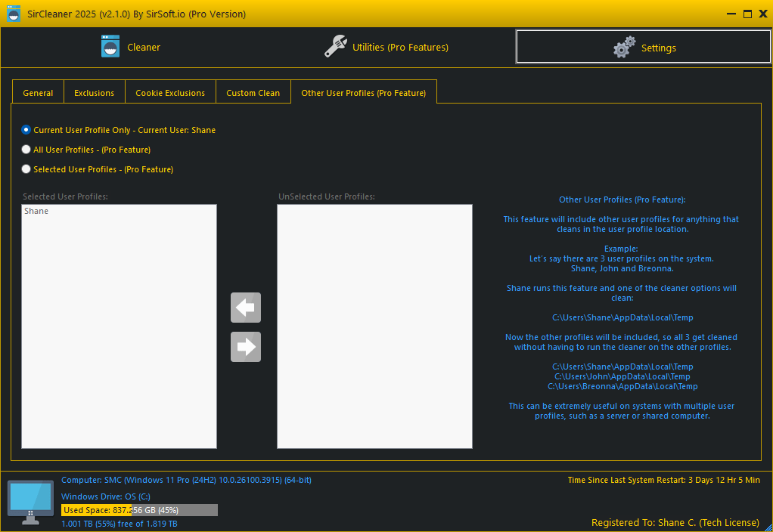Screen dimensions: 773x532
Task: Click the washing machine Cleaner icon
Action: pos(110,46)
